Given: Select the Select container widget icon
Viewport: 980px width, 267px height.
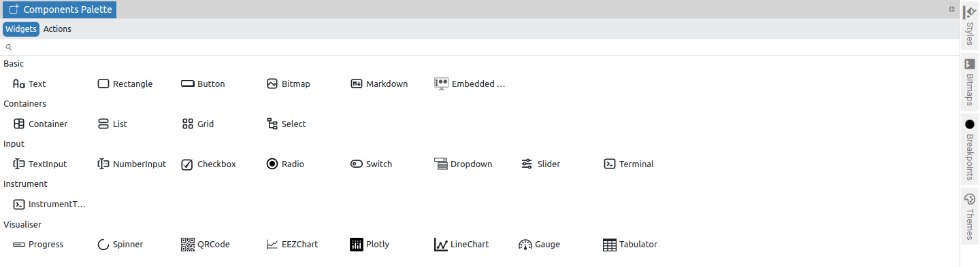Looking at the screenshot, I should pos(272,124).
